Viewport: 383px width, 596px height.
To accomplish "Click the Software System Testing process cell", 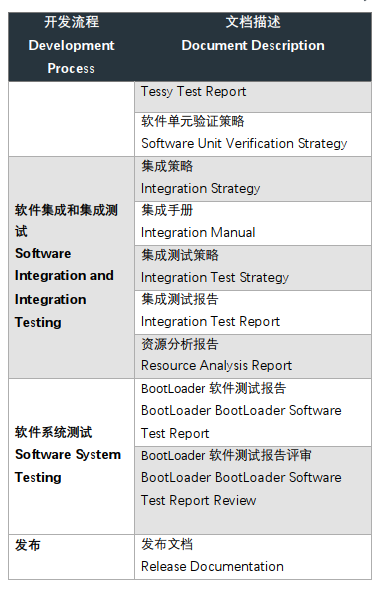I will pyautogui.click(x=71, y=456).
